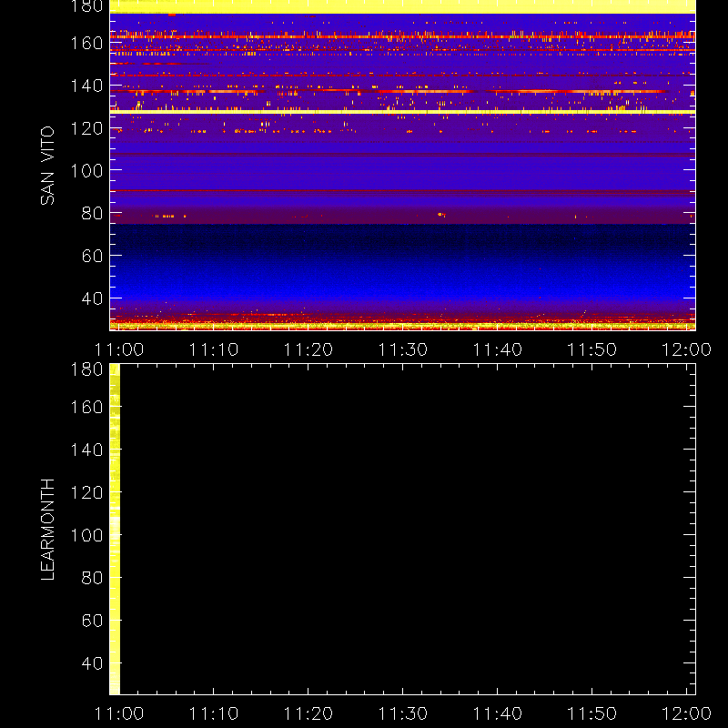Viewport: 728px width, 728px height.
Task: Click 11:30 time label under Learmonth plot
Action: point(403,713)
